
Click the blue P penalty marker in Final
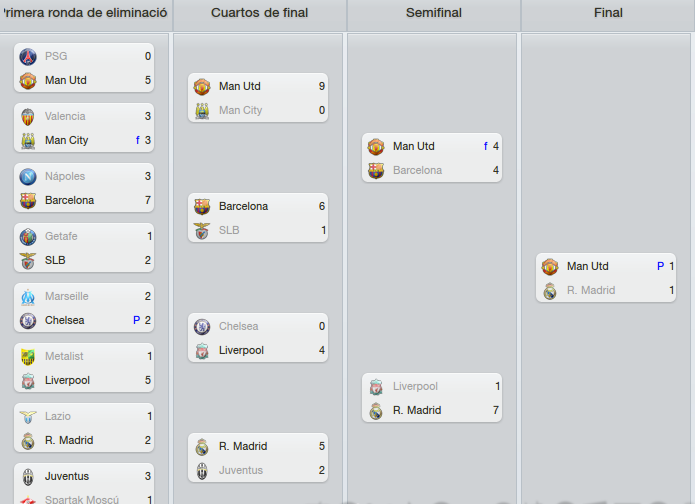point(660,266)
